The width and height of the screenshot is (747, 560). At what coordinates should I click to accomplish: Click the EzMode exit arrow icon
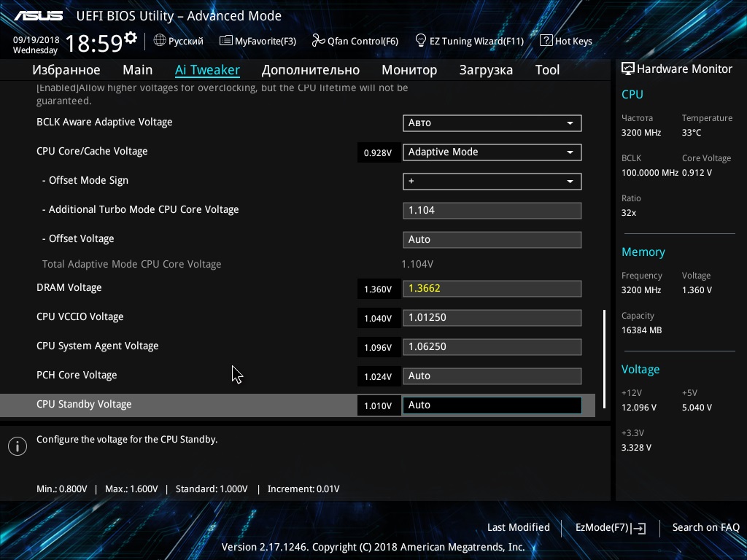point(639,528)
